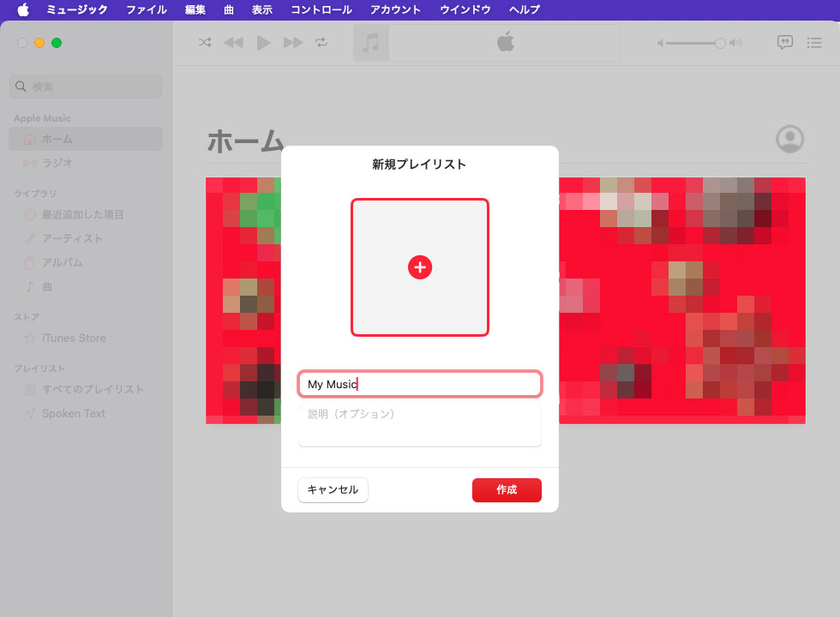Open the コントロール menu
This screenshot has width=840, height=617.
tap(321, 9)
